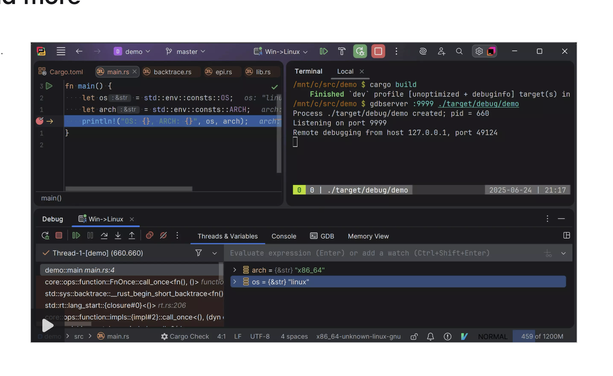This screenshot has width=613, height=376.
Task: Click Stop in the debug toolbar
Action: click(59, 235)
